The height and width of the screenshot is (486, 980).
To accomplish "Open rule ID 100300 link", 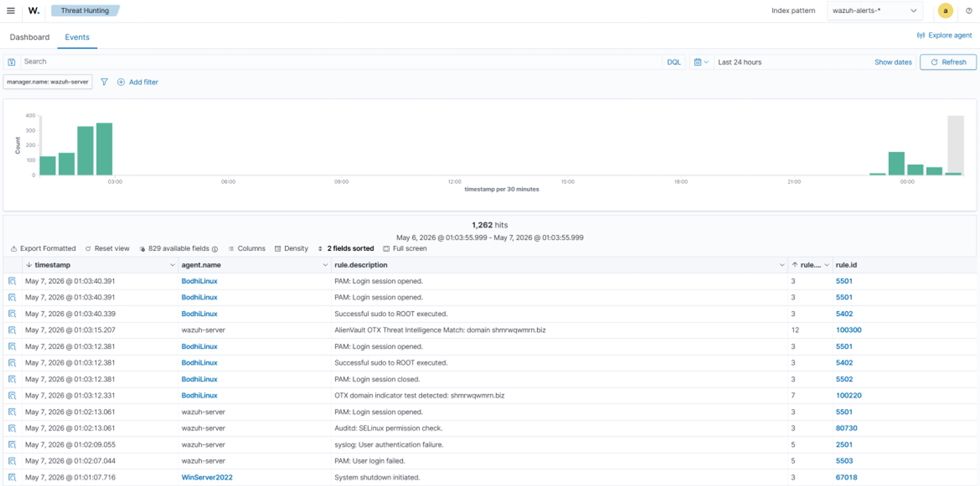I will coord(848,330).
